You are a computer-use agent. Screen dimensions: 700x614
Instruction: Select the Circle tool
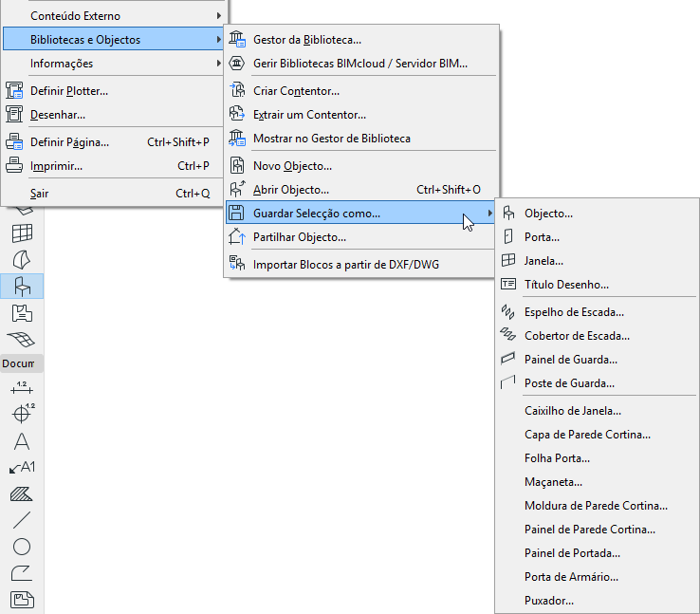click(x=22, y=547)
